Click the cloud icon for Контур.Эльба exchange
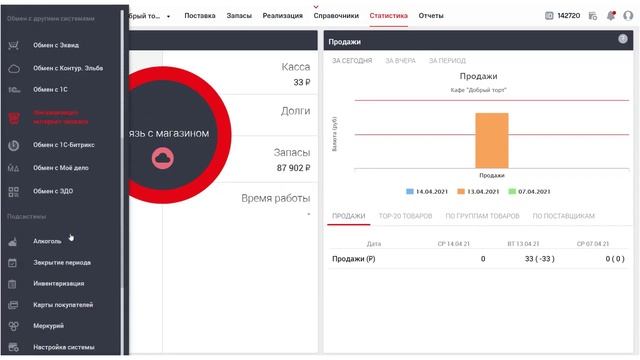The width and height of the screenshot is (640, 360). tap(14, 69)
